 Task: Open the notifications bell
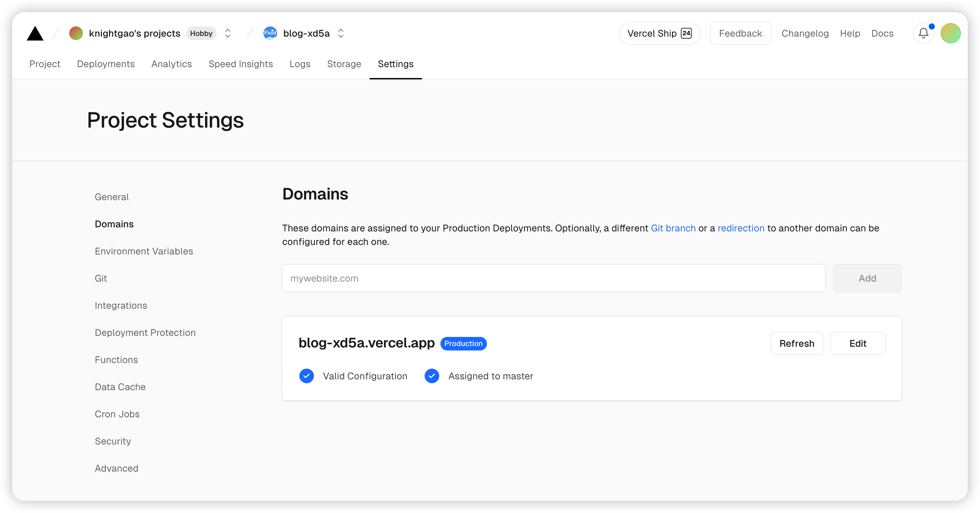(x=923, y=34)
